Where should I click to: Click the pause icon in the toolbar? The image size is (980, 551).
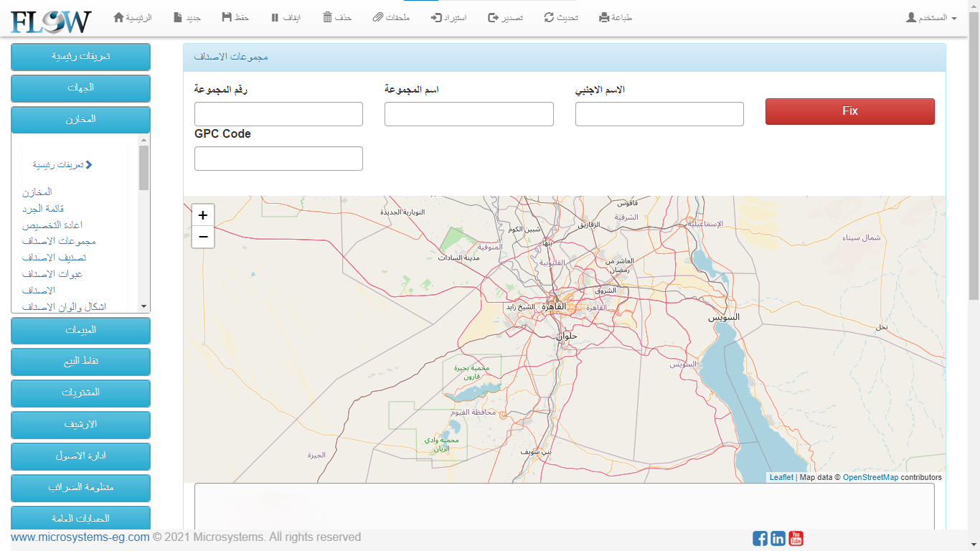275,17
